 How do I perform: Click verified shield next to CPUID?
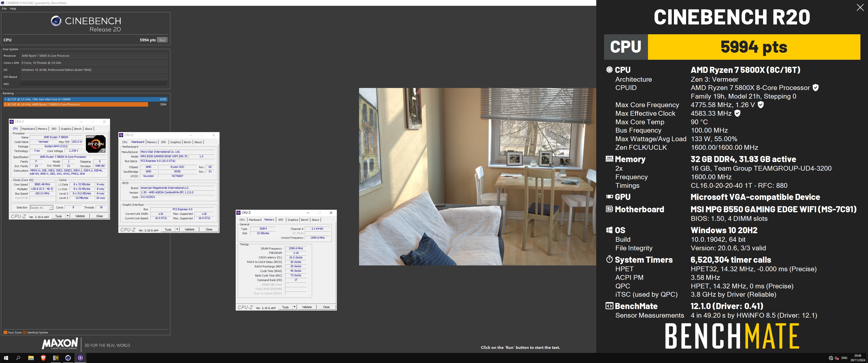point(816,87)
